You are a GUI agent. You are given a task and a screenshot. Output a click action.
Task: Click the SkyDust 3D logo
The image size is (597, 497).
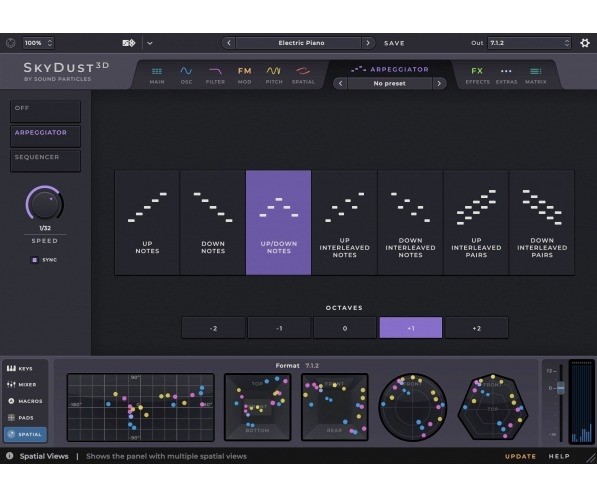[x=66, y=71]
